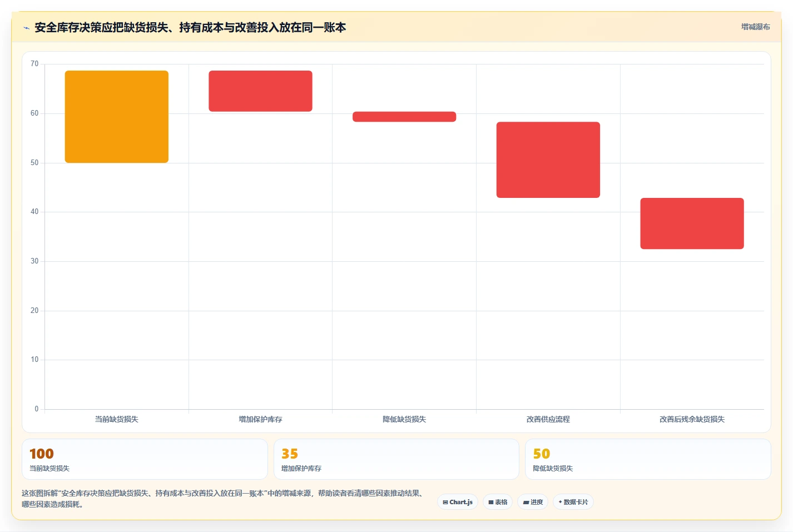Viewport: 793px width, 532px height.
Task: Click the 降低缺货损失 caption in the third card
Action: (553, 469)
